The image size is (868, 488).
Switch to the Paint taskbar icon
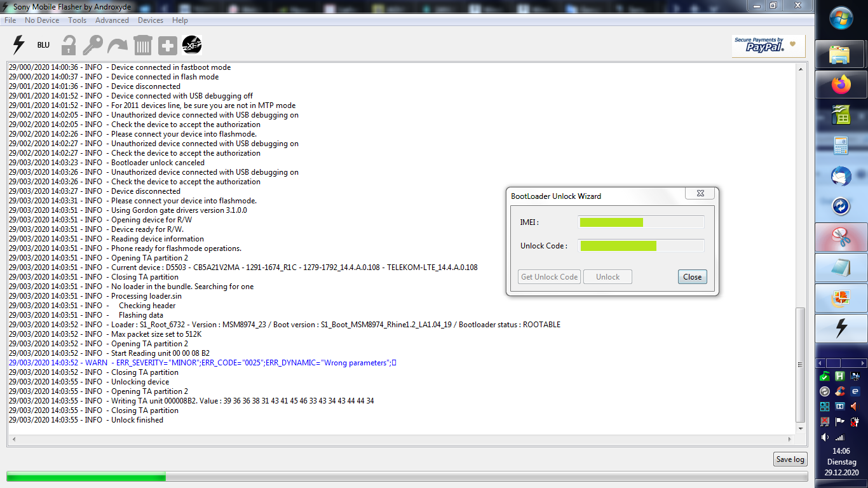(841, 298)
